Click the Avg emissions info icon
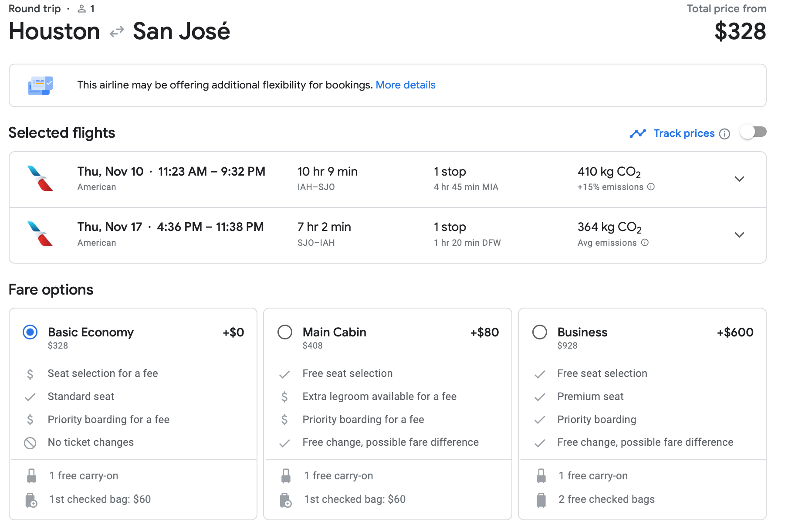This screenshot has width=812, height=529. (645, 243)
